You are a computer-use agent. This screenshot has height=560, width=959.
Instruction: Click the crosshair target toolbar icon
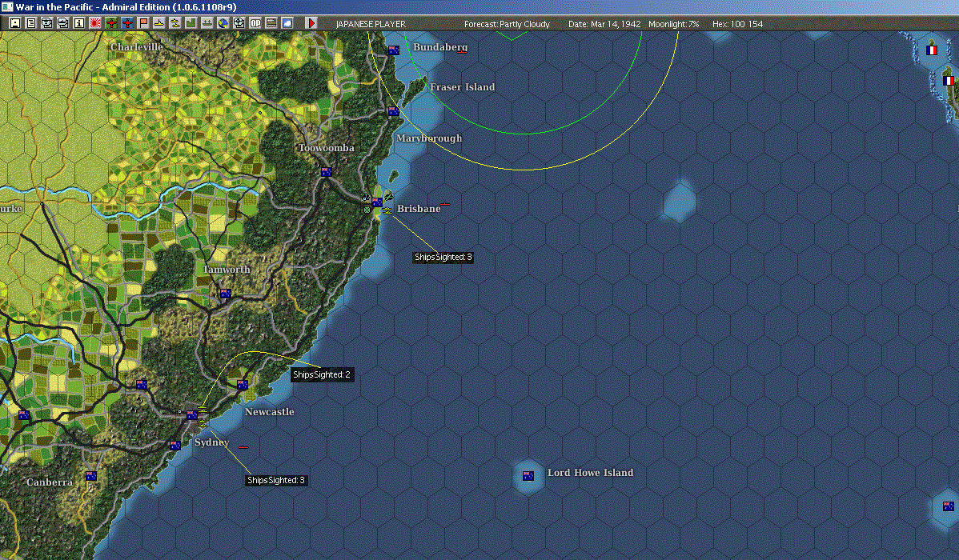[239, 23]
